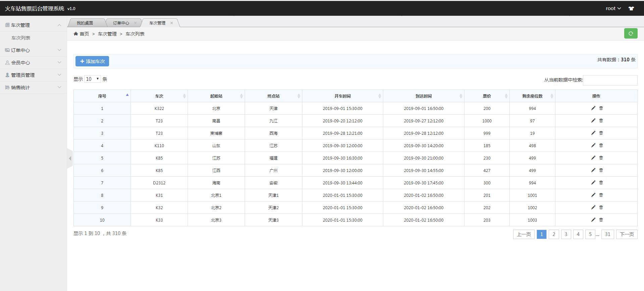The image size is (644, 291).
Task: Collapse the 车次管理 sidebar menu
Action: 34,25
